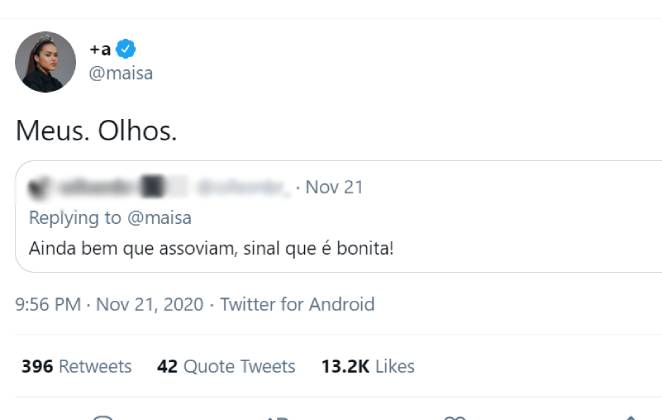Show the 13.2K Likes list

pos(367,366)
